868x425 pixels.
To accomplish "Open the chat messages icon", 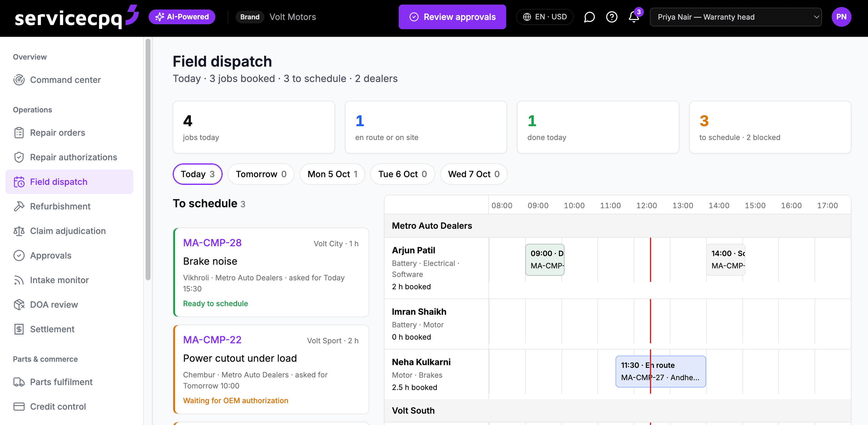I will click(x=589, y=17).
